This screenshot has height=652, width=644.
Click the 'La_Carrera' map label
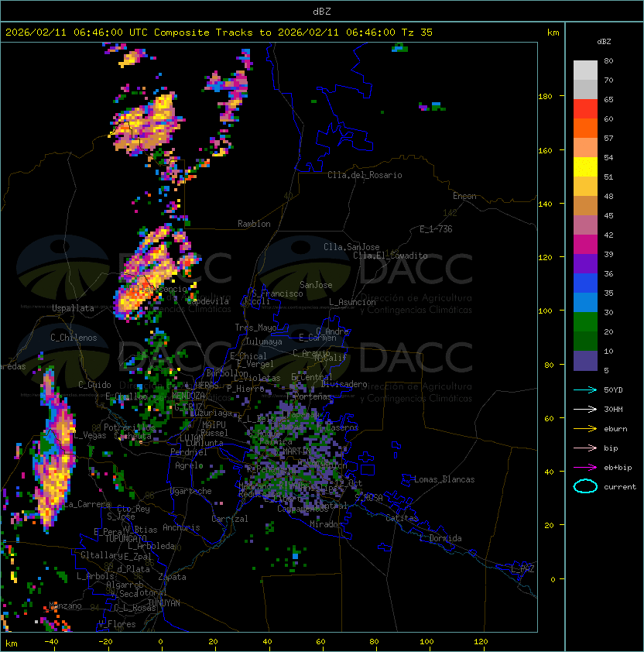87,504
